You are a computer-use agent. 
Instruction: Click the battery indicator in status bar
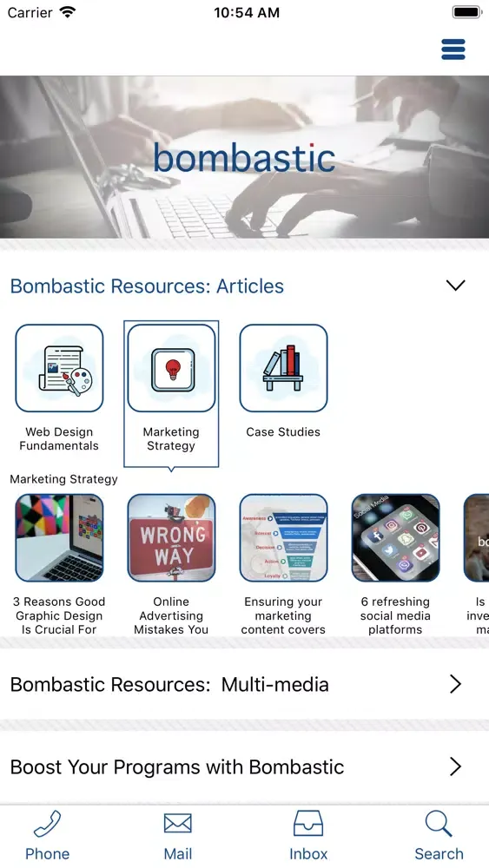pyautogui.click(x=466, y=11)
